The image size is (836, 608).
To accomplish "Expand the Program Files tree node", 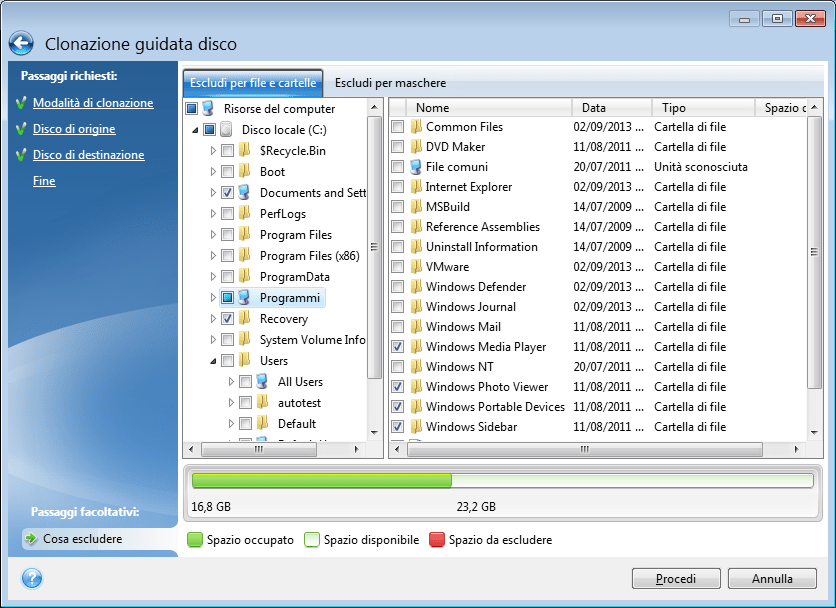I will pos(213,234).
